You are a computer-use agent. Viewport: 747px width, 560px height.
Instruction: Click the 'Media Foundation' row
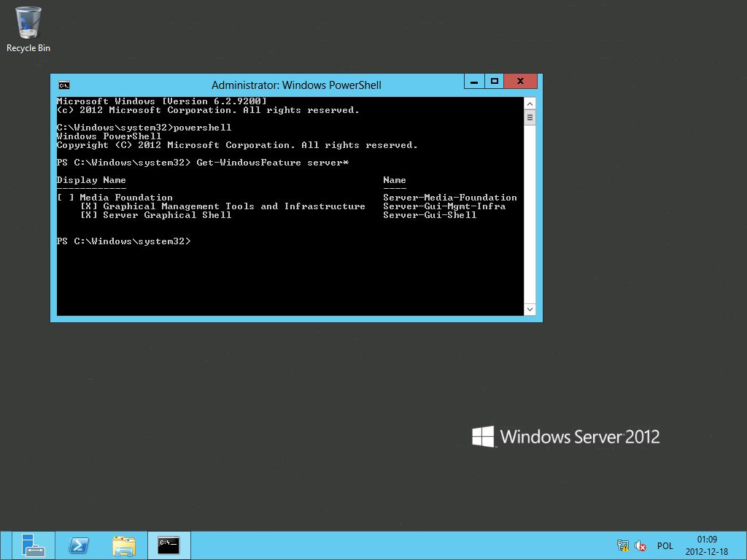[286, 198]
